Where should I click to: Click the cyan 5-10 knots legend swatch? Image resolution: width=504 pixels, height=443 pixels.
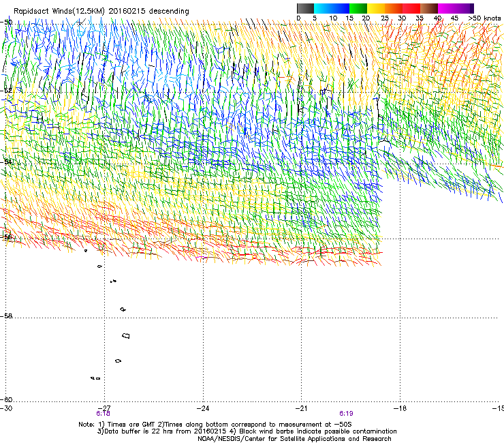tap(323, 8)
